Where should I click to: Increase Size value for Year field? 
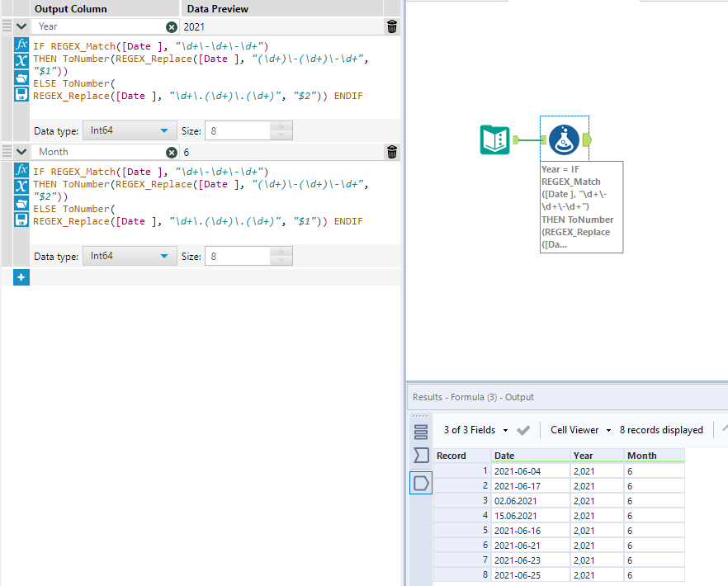[281, 126]
